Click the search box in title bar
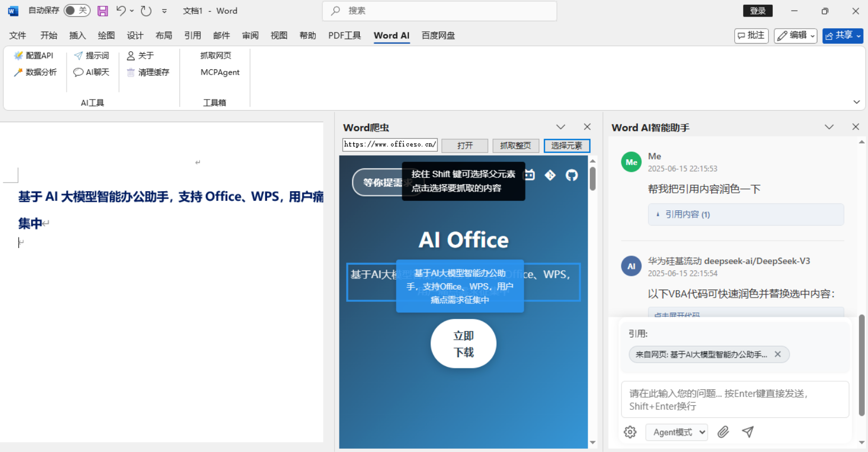 pyautogui.click(x=440, y=11)
